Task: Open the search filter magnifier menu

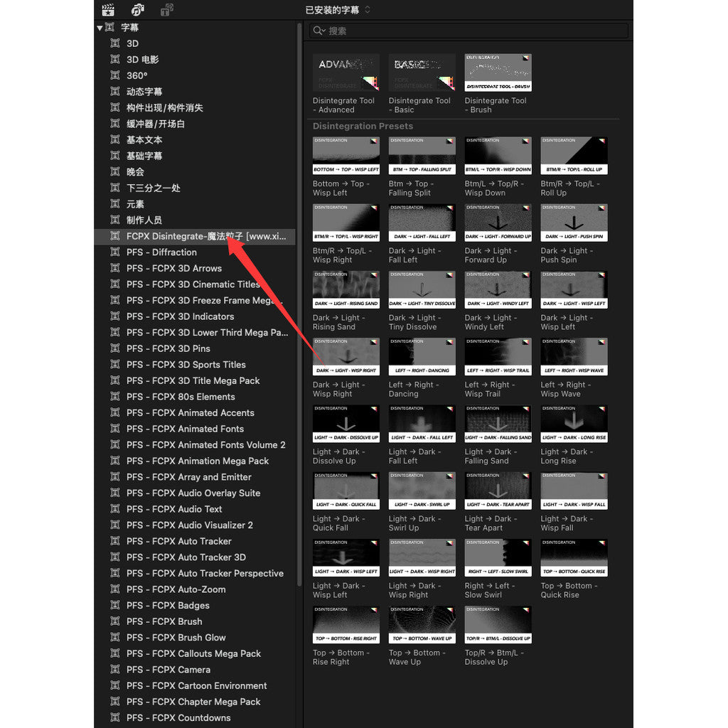Action: (x=319, y=31)
